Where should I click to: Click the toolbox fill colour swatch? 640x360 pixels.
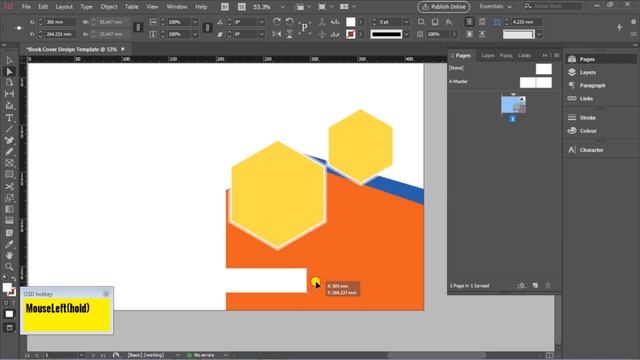[7, 288]
